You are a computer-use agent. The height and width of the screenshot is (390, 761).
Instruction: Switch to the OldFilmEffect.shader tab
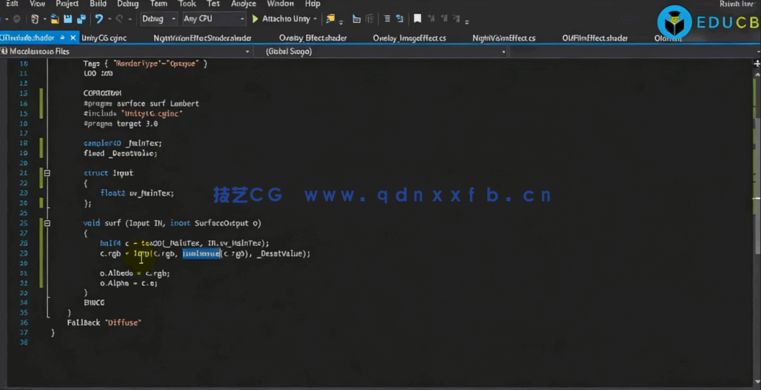point(595,38)
